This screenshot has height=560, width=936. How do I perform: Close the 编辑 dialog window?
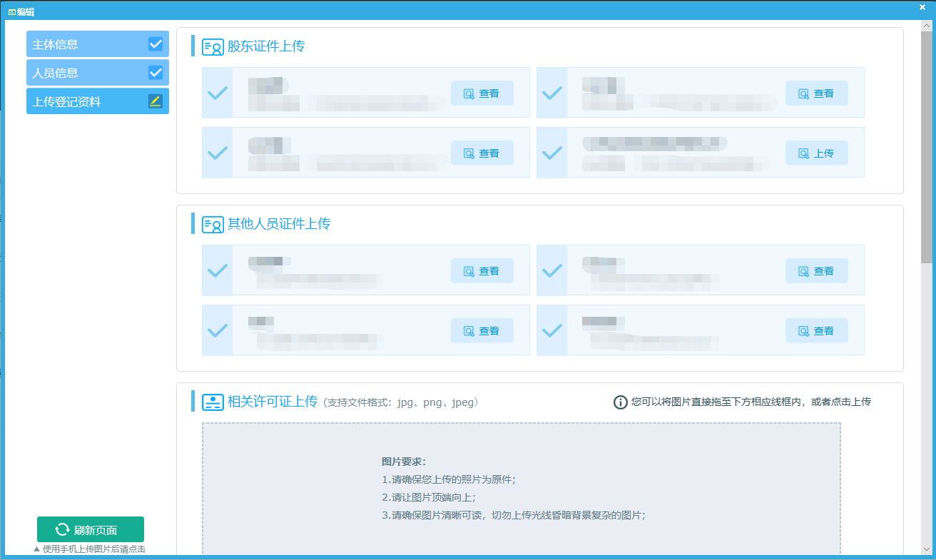922,7
